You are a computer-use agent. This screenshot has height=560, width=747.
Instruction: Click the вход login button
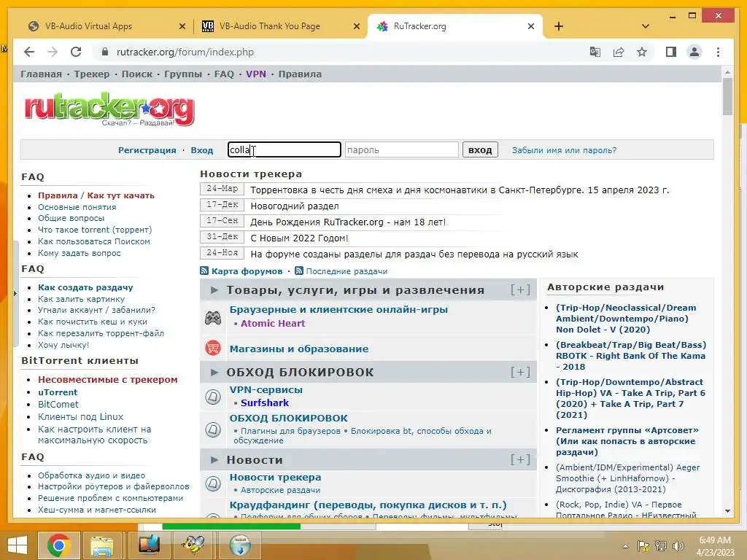[x=480, y=149]
